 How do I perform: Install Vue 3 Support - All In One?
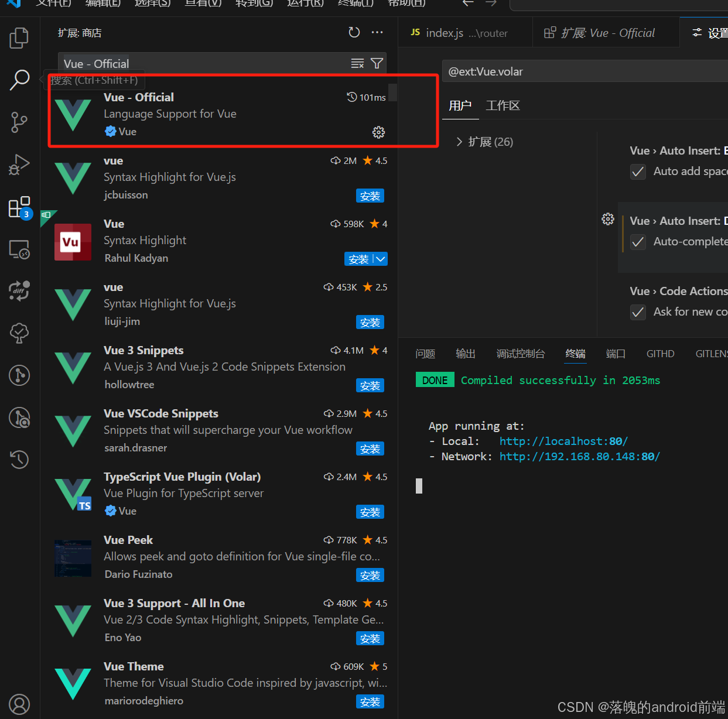click(370, 638)
